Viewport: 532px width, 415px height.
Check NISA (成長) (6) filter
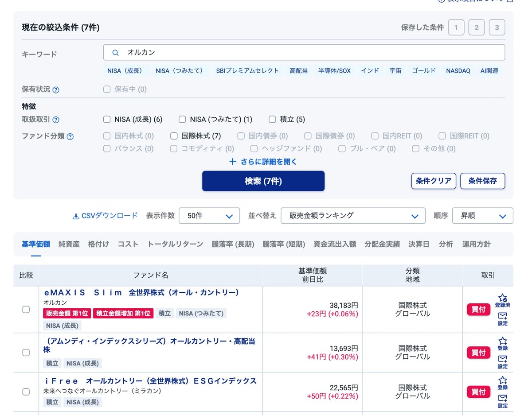click(x=107, y=119)
